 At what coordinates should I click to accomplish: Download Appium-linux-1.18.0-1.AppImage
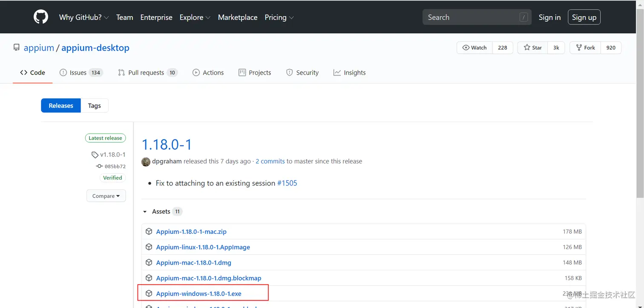203,247
